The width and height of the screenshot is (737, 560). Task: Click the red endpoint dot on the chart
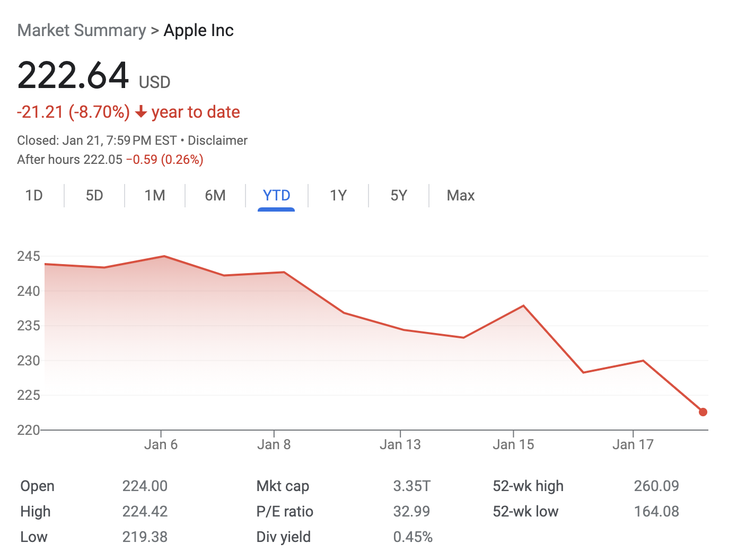(703, 412)
